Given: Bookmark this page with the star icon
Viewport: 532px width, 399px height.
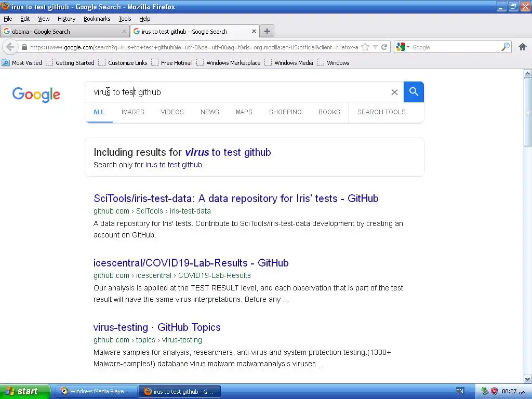Looking at the screenshot, I should [x=365, y=47].
